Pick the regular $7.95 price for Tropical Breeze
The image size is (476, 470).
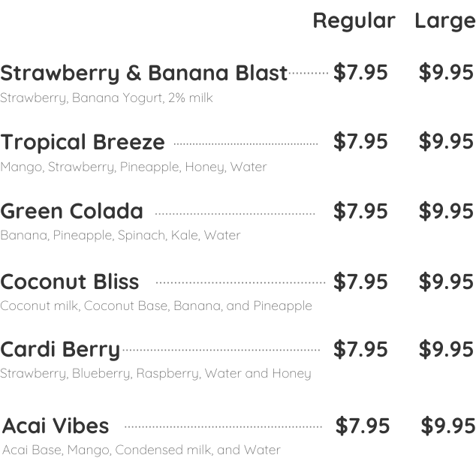click(x=360, y=141)
